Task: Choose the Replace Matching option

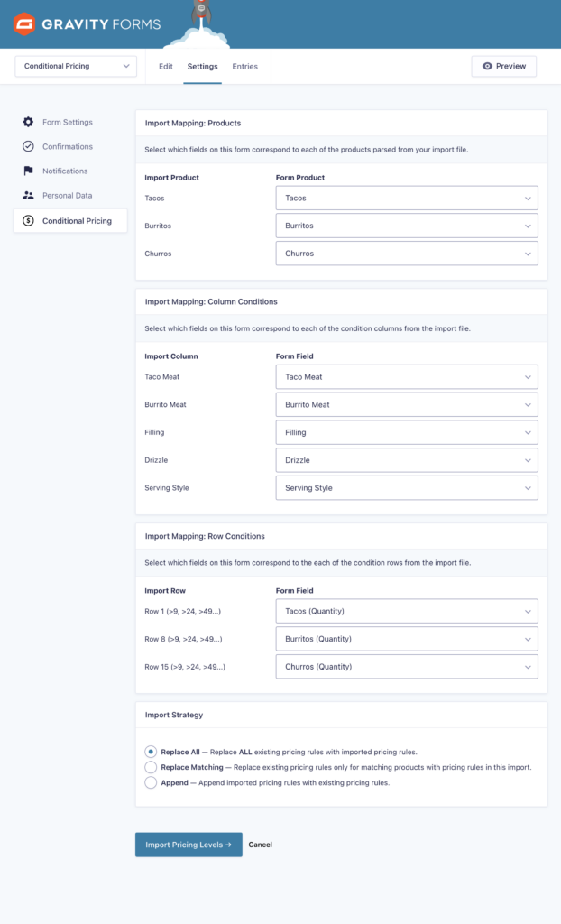Action: (x=150, y=766)
